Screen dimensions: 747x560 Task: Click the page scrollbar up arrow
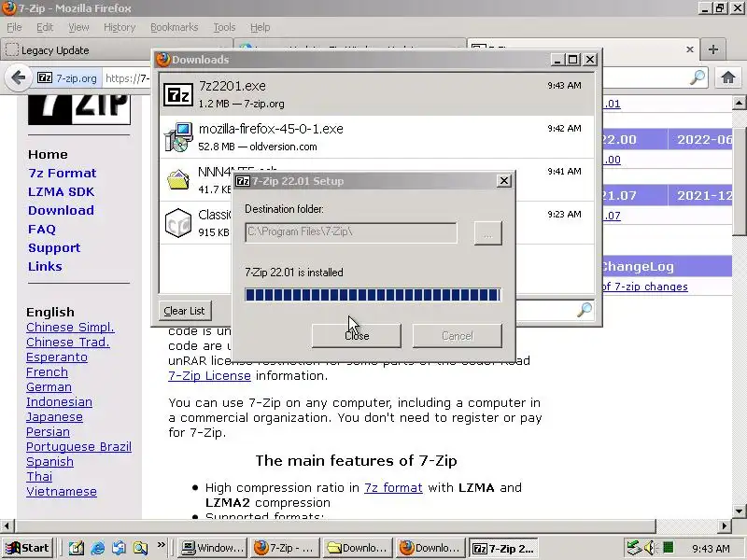point(739,103)
